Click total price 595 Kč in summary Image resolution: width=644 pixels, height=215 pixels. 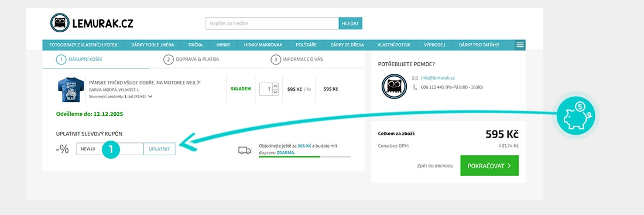pyautogui.click(x=502, y=134)
